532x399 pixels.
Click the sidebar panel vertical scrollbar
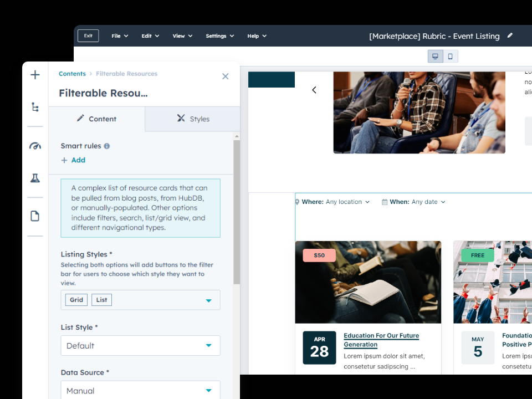tap(237, 211)
